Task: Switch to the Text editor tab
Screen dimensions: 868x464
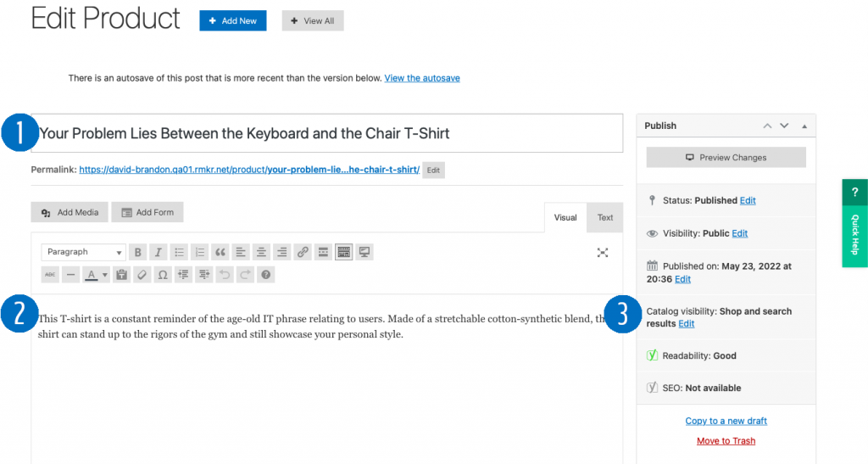Action: [x=605, y=217]
